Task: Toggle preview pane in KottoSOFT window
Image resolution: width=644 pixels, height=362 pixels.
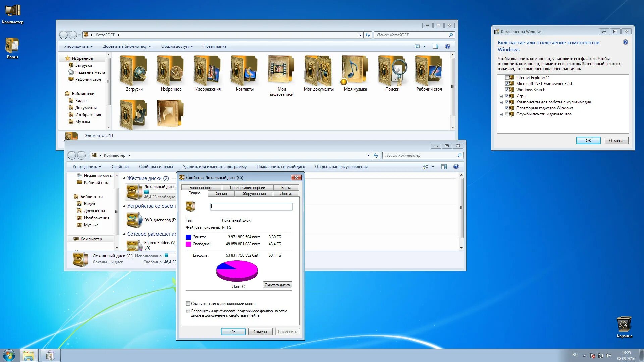Action: point(435,46)
